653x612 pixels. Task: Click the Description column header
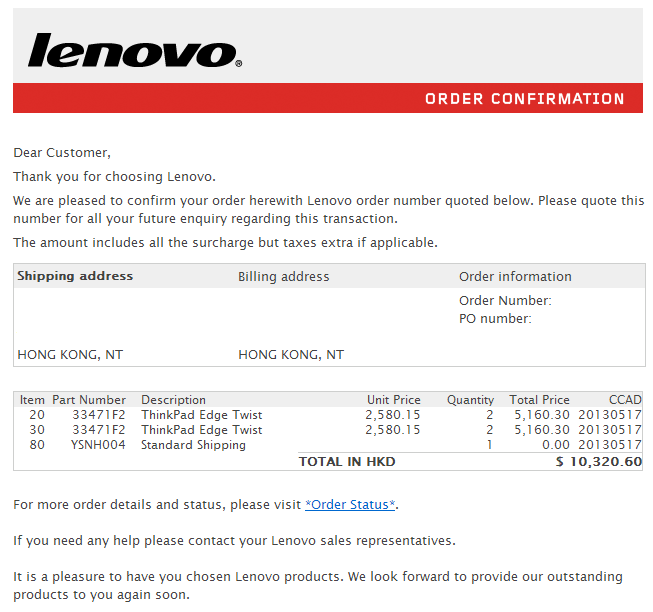[x=173, y=400]
